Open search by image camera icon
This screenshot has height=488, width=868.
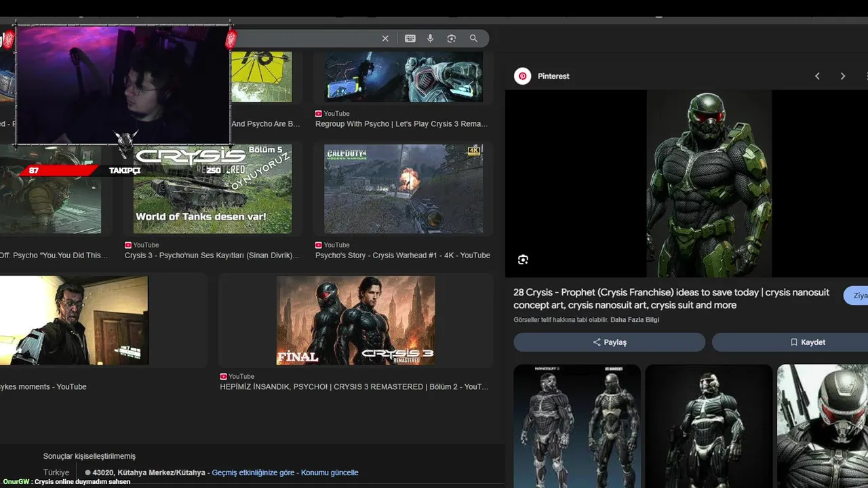click(x=452, y=39)
